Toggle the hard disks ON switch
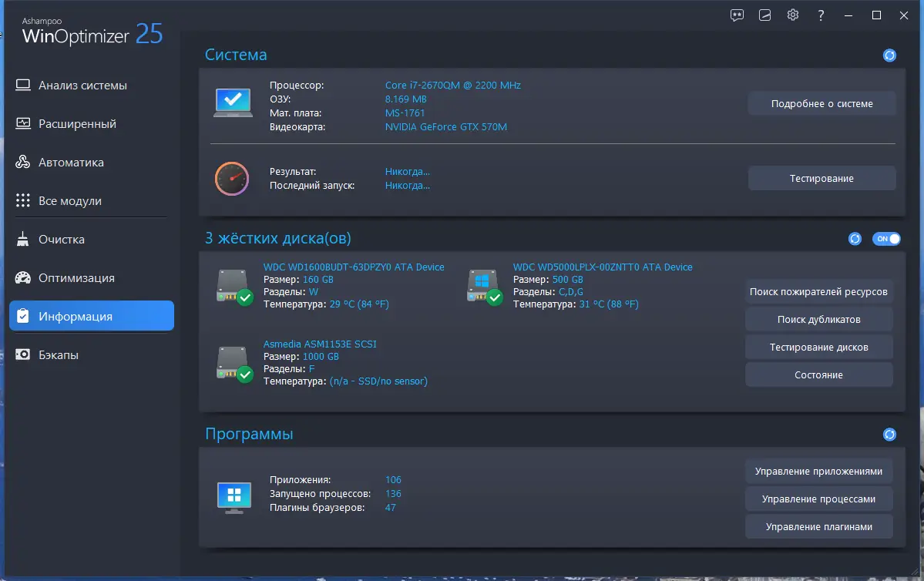This screenshot has height=581, width=924. 886,239
